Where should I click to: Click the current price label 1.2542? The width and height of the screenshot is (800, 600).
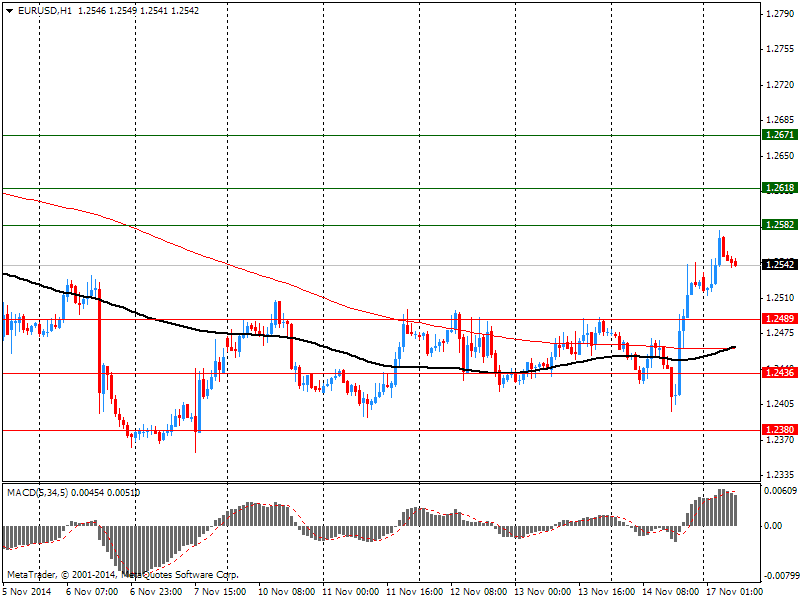click(780, 264)
